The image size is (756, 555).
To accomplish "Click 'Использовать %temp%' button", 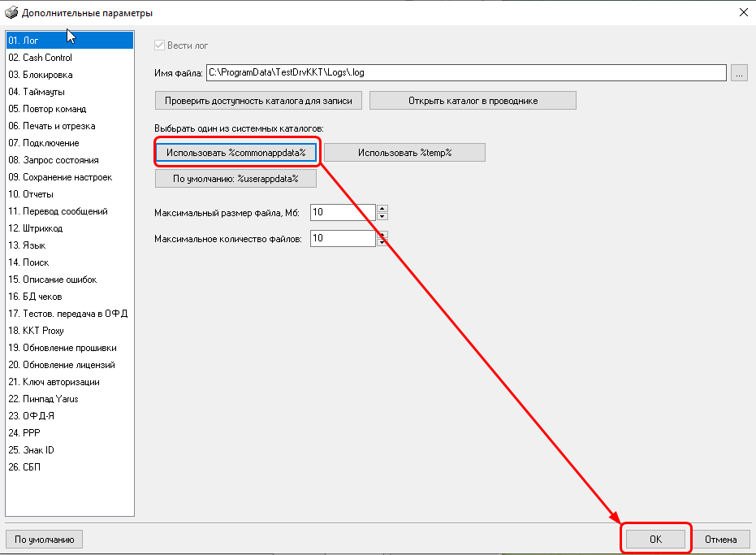I will [404, 153].
